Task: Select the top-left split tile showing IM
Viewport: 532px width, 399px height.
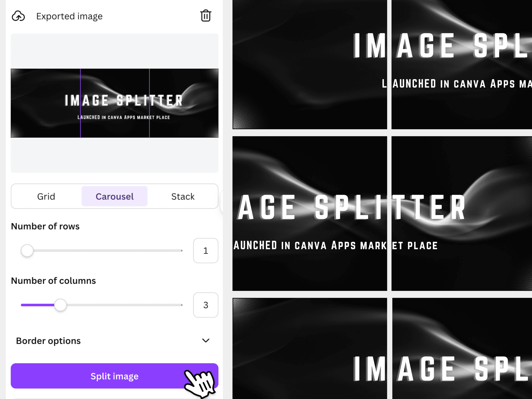Action: tap(310, 65)
